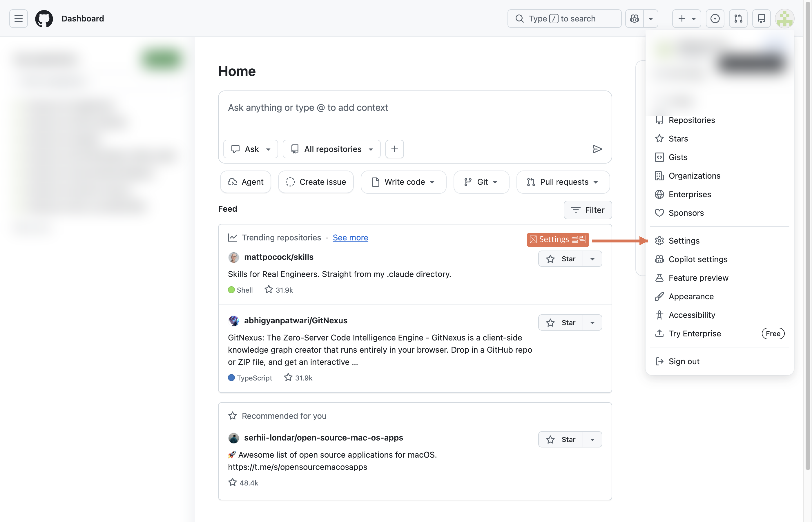View stargazers count 31.9k for mattpocock/skills
Screen dimensions: 812x522
click(279, 290)
